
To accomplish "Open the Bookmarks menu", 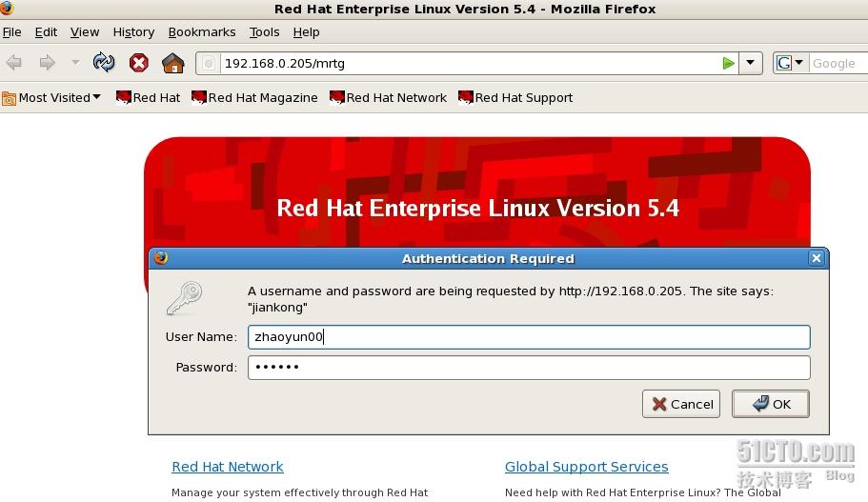I will [x=201, y=32].
